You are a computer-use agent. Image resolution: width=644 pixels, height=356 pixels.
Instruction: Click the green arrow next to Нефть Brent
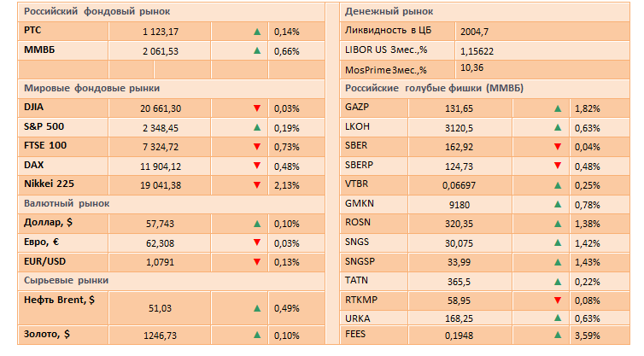point(257,308)
